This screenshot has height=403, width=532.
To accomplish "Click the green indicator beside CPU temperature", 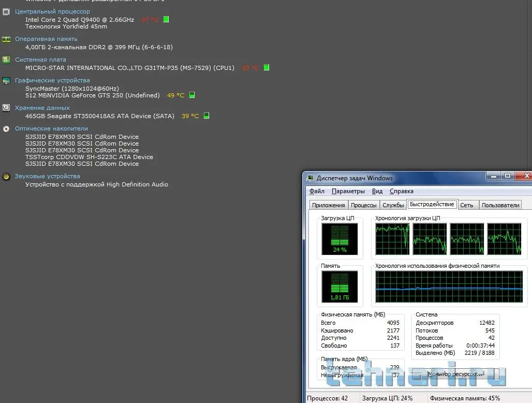I will [x=166, y=19].
